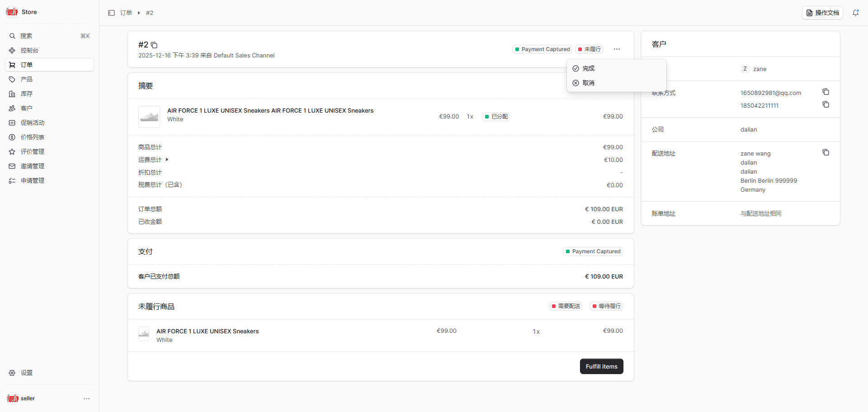
Task: Open Settings from the sidebar
Action: pyautogui.click(x=26, y=373)
